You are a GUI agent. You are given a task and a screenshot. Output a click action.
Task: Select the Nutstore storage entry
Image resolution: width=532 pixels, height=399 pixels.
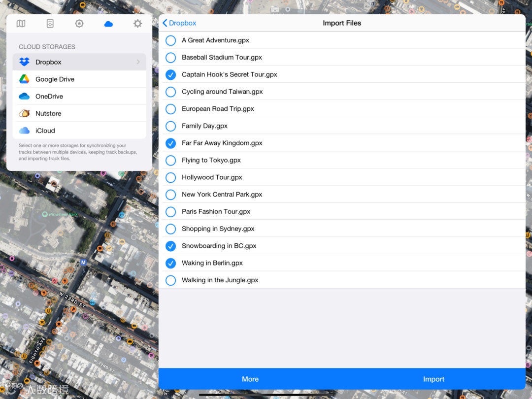coord(79,113)
